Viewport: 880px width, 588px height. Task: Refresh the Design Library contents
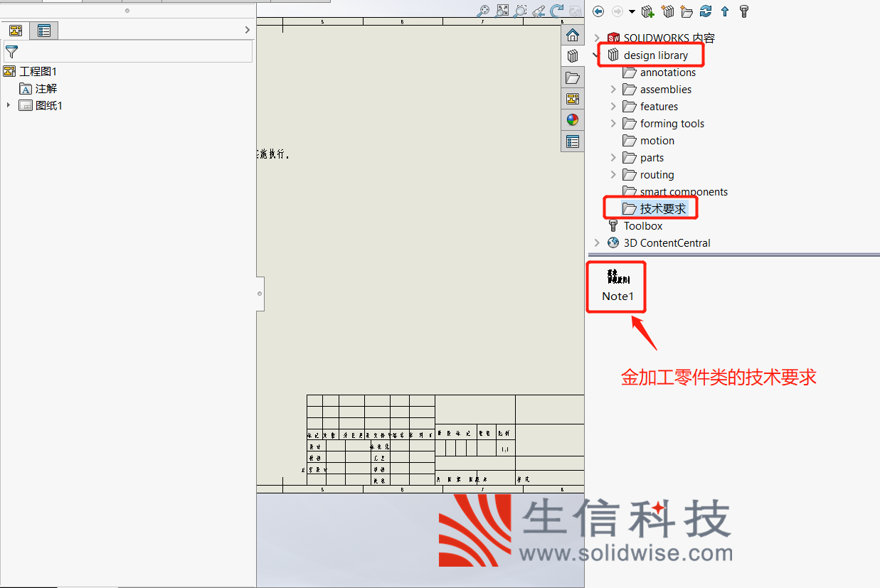[706, 11]
